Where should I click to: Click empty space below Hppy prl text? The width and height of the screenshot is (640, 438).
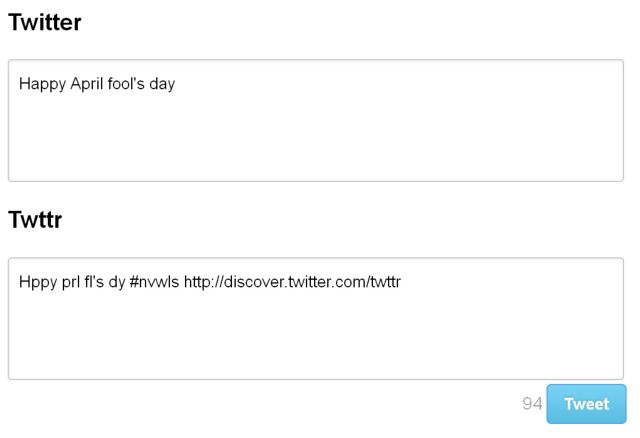pos(300,338)
